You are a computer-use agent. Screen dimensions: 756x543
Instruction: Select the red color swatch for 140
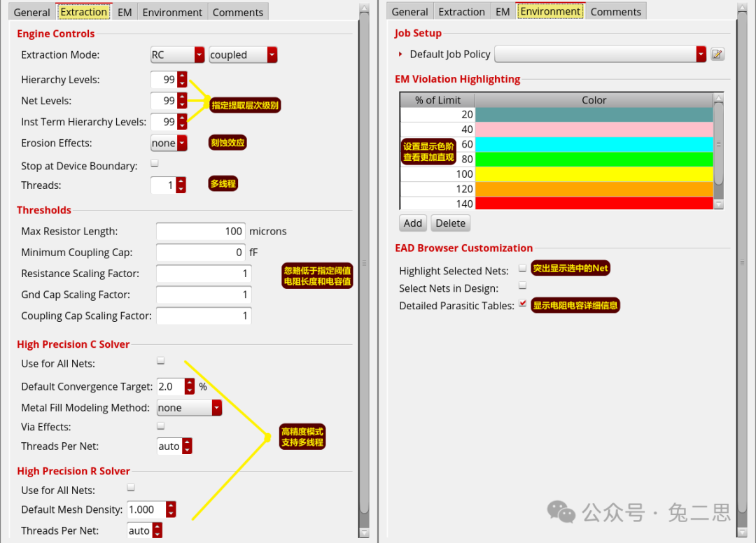pos(594,204)
